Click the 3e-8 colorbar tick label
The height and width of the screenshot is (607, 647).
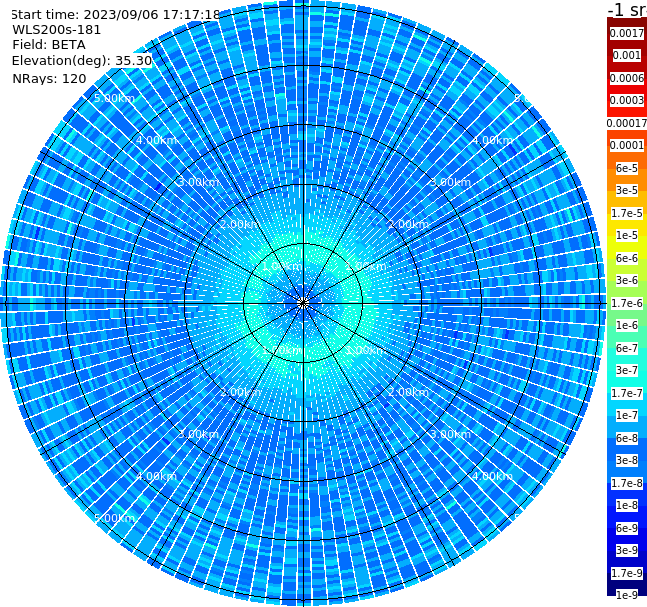coord(627,460)
